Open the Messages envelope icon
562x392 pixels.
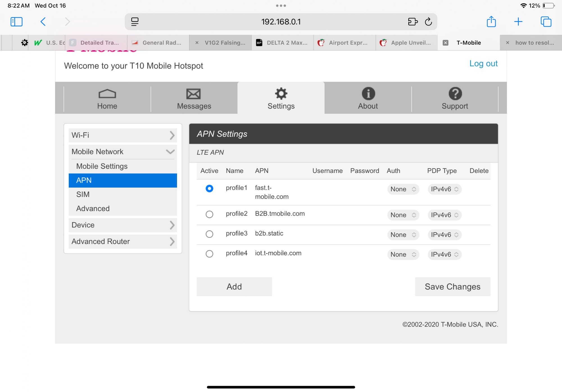(194, 94)
